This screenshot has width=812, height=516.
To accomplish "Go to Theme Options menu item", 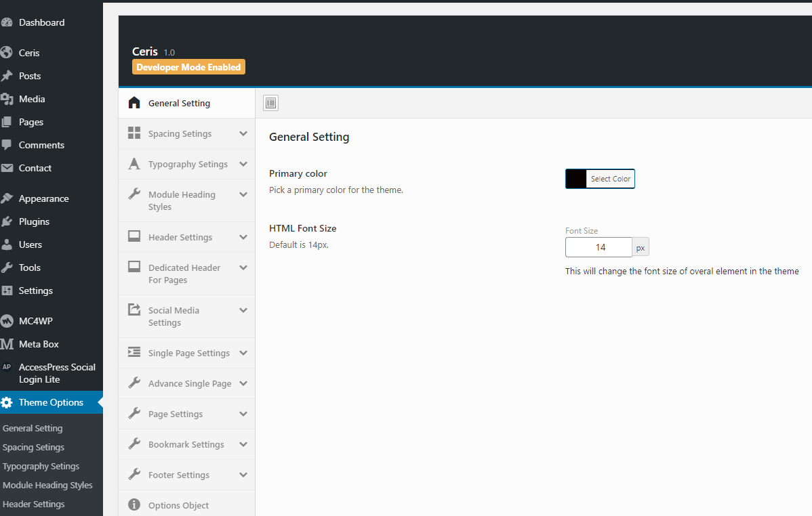I will (52, 403).
